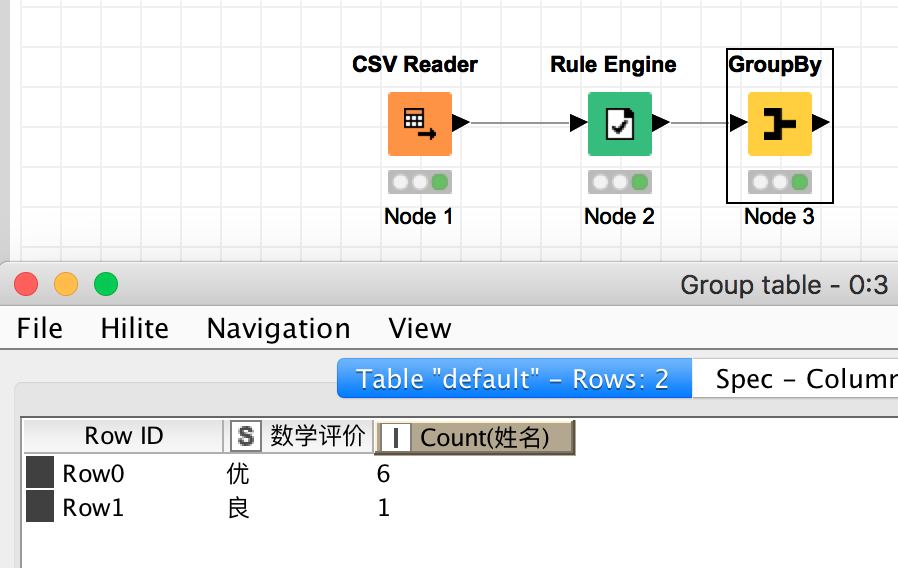Select the GroupBy node icon
Screen dimensions: 898x568
point(779,124)
